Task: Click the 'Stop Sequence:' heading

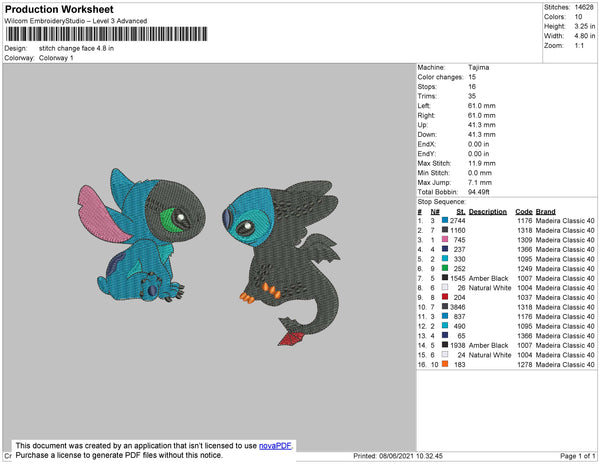Action: click(442, 202)
